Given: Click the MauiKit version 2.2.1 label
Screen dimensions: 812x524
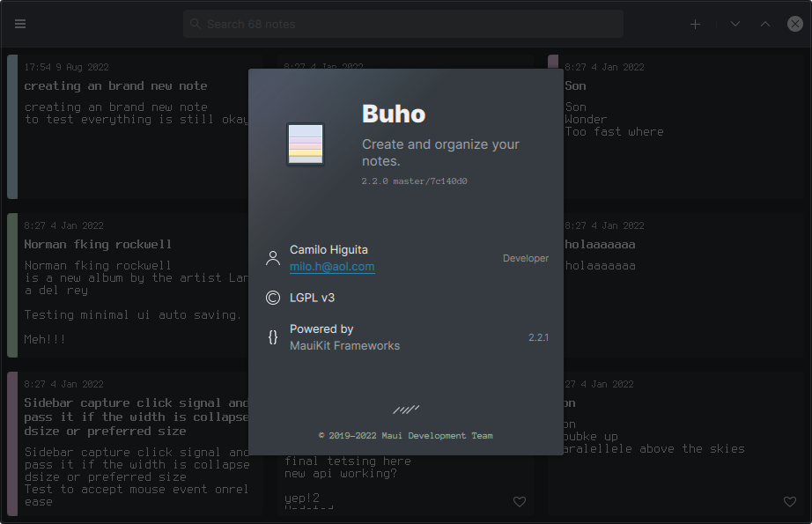Looking at the screenshot, I should coord(539,337).
